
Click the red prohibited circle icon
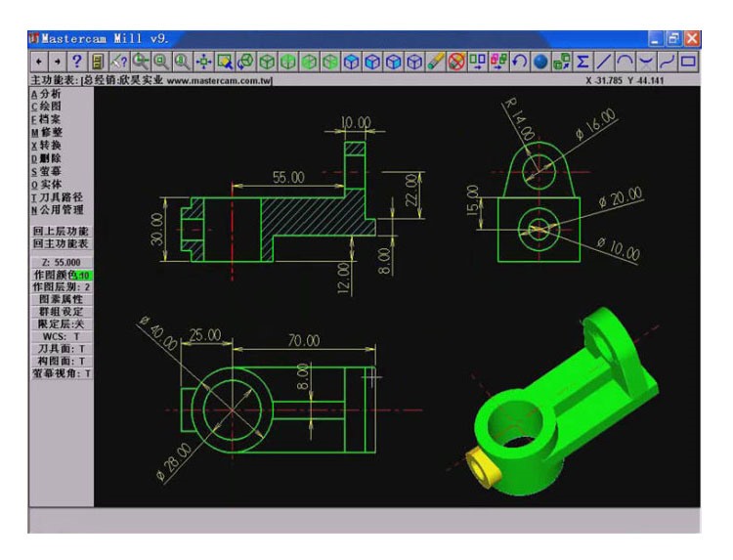456,62
